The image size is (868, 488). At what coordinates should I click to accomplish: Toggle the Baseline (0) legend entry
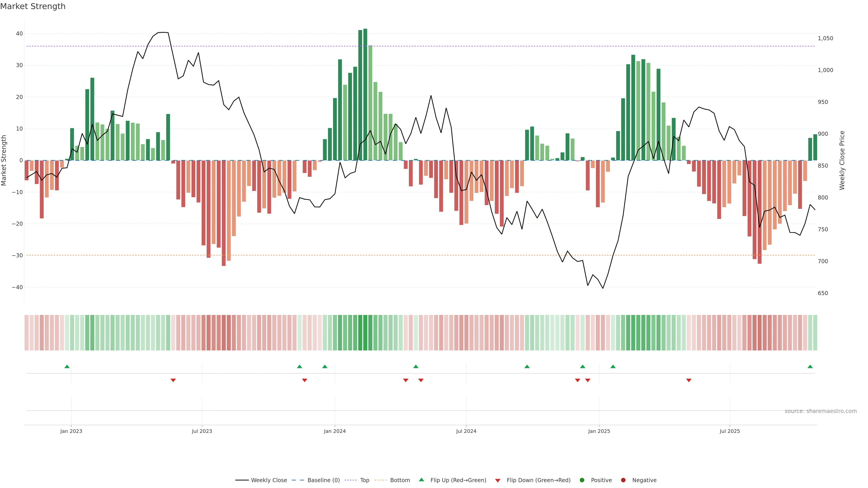pos(323,480)
